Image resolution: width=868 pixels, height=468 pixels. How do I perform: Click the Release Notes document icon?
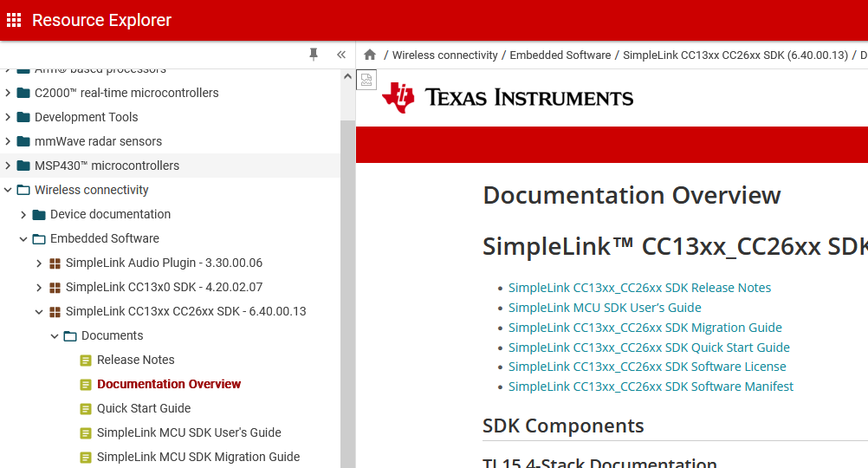(x=86, y=361)
